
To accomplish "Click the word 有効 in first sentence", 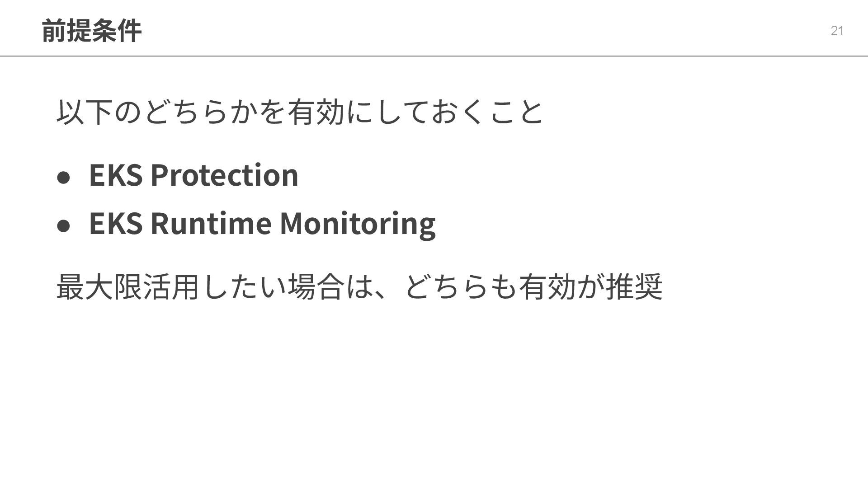I will pyautogui.click(x=316, y=112).
